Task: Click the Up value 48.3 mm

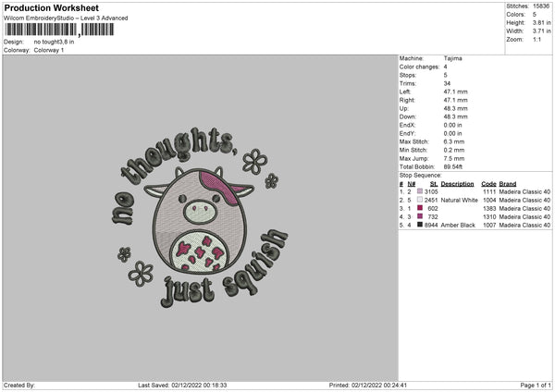Action: pos(455,108)
